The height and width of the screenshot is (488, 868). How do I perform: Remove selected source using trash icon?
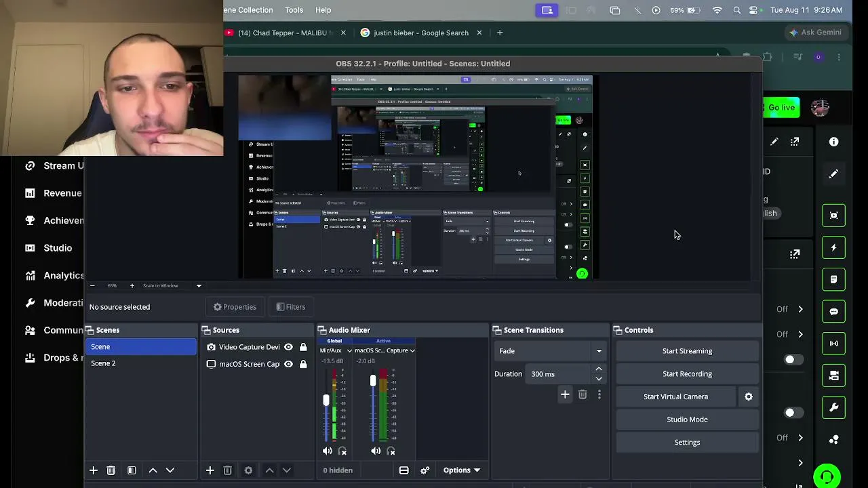click(228, 470)
